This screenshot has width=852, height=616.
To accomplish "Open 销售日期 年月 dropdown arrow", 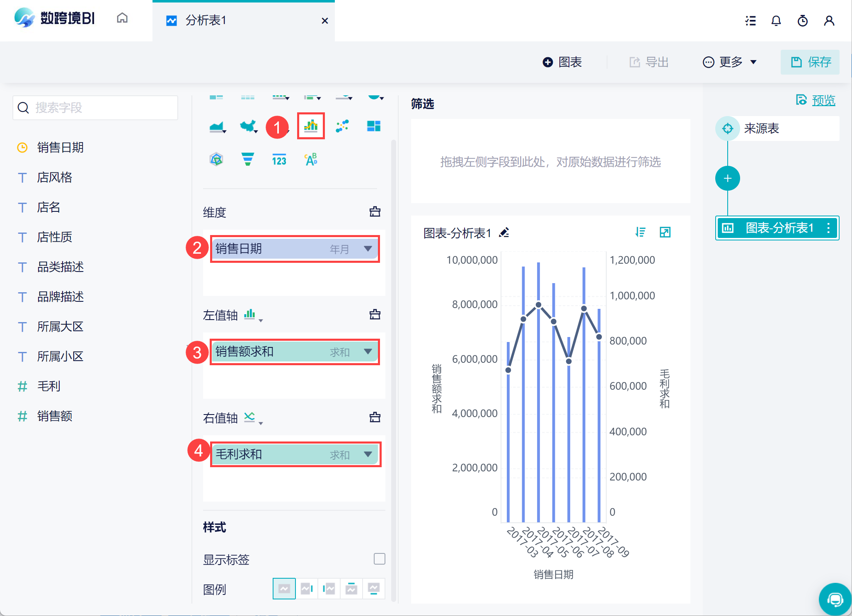I will tap(368, 249).
